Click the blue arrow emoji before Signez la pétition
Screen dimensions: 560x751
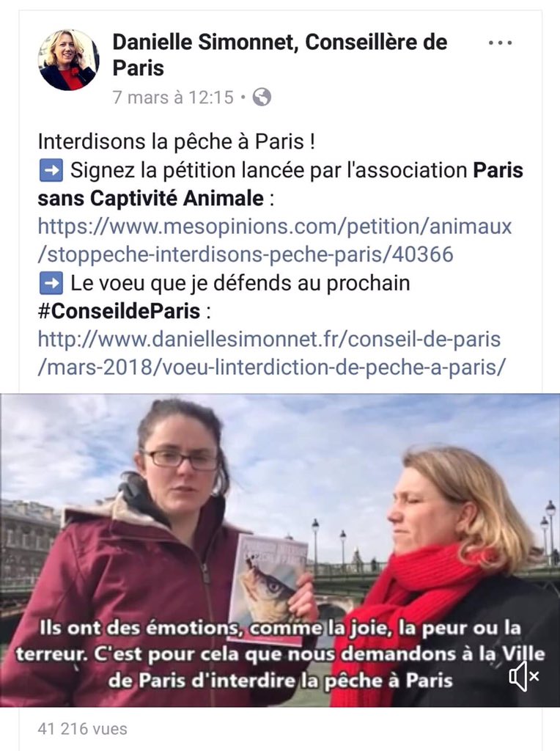click(51, 170)
